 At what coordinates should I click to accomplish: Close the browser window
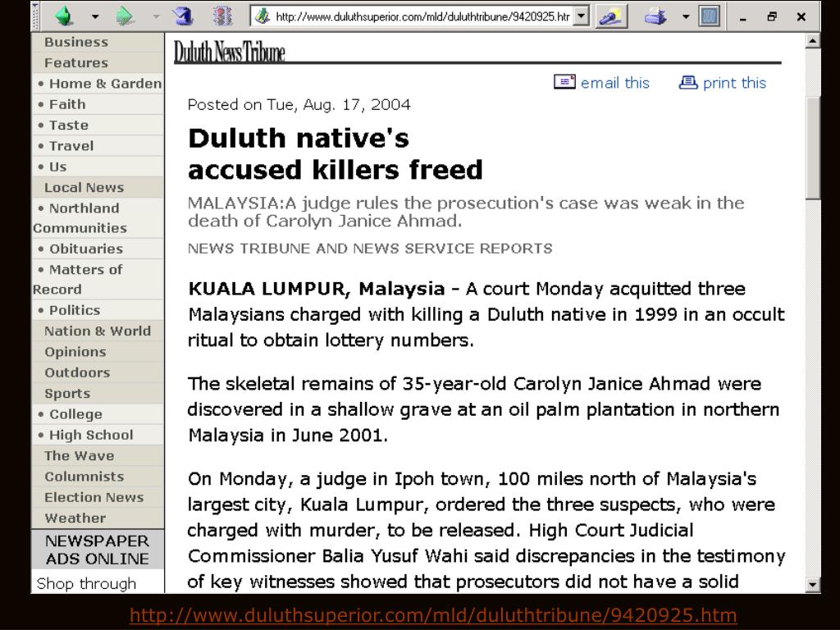pyautogui.click(x=801, y=16)
